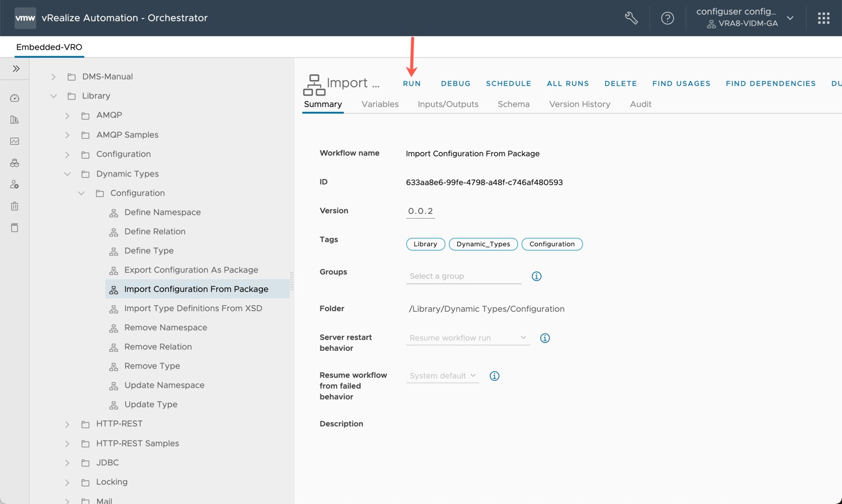Screen dimensions: 842x504
Task: Select the Summary tab
Action: coord(323,104)
